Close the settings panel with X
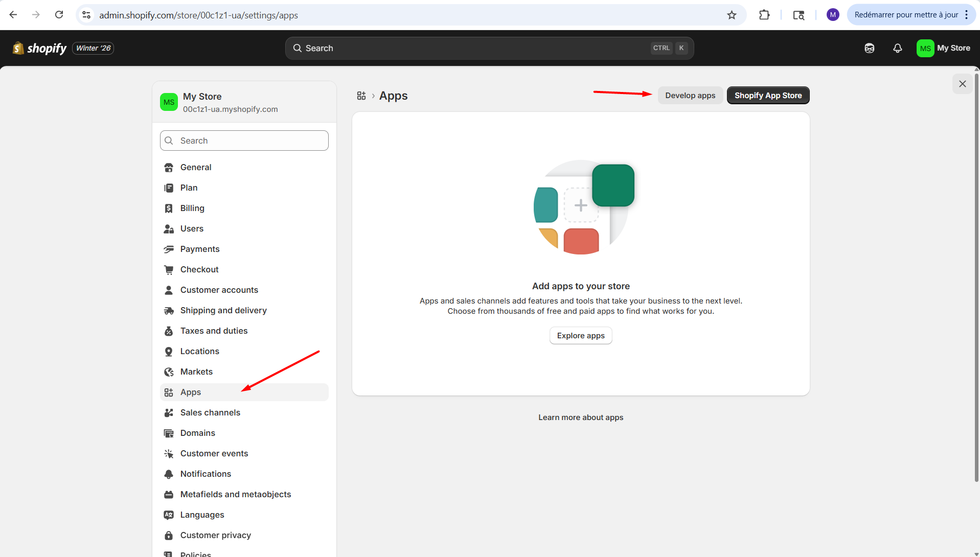The height and width of the screenshot is (557, 980). pos(962,84)
